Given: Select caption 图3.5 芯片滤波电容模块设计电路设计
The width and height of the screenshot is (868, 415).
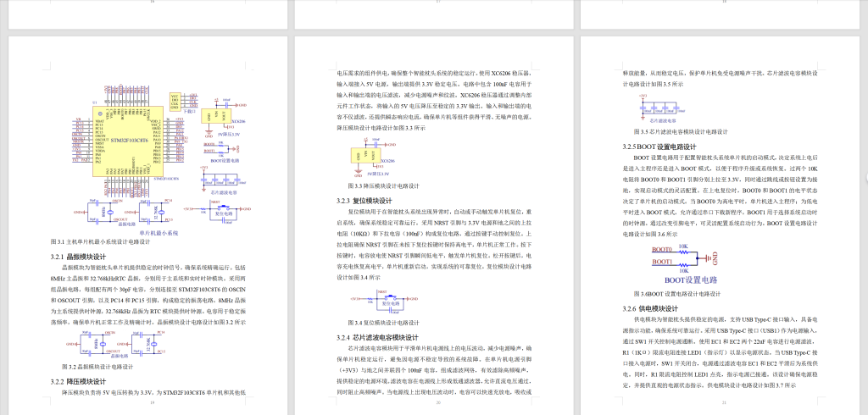Looking at the screenshot, I should [x=681, y=131].
